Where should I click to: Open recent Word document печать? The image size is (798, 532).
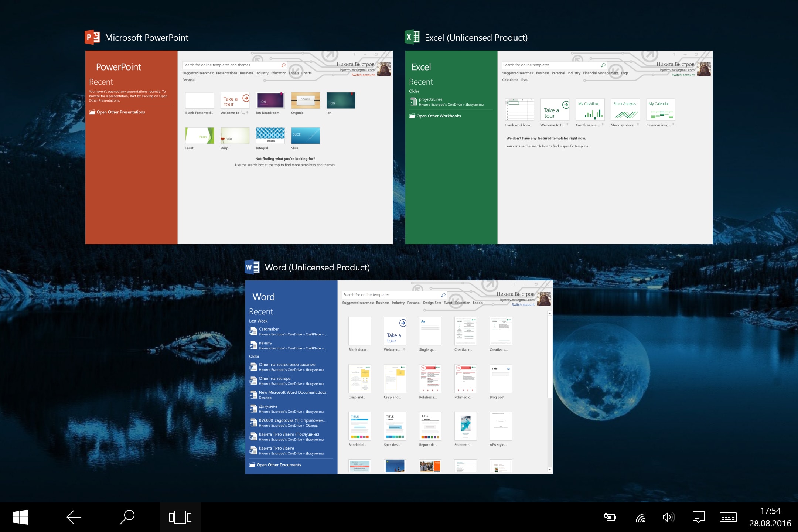[x=291, y=345]
